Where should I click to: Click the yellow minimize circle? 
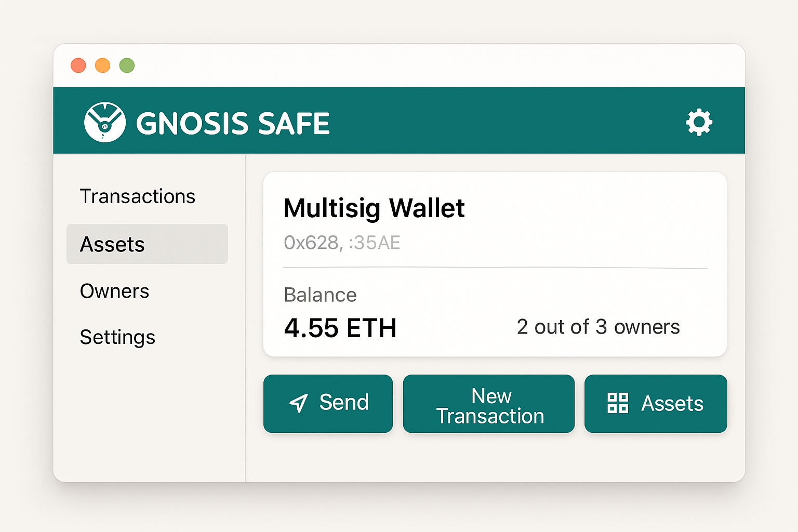point(102,65)
